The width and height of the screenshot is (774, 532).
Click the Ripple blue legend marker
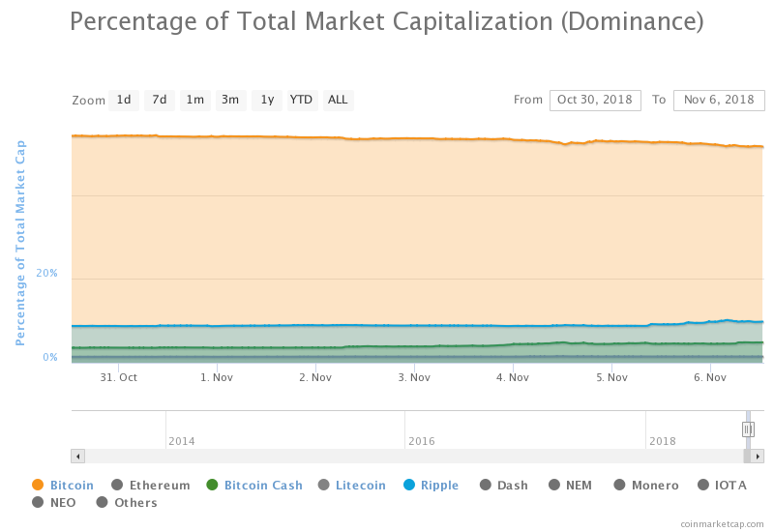tap(407, 486)
